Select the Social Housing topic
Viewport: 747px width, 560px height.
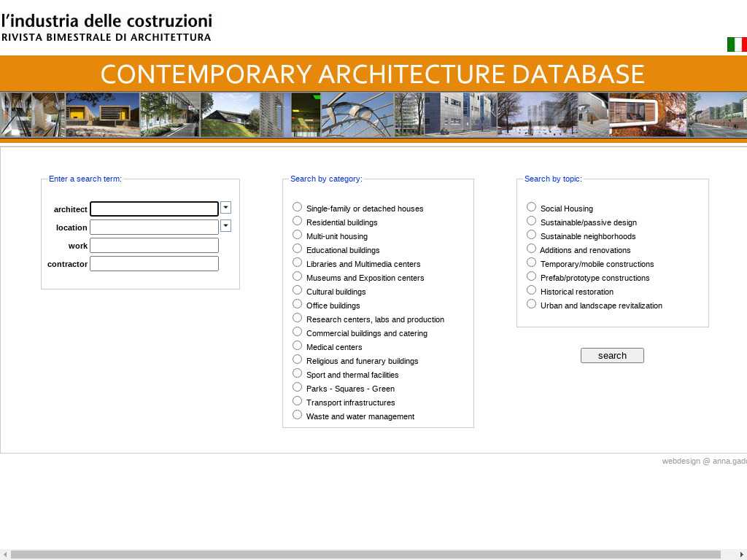(531, 207)
